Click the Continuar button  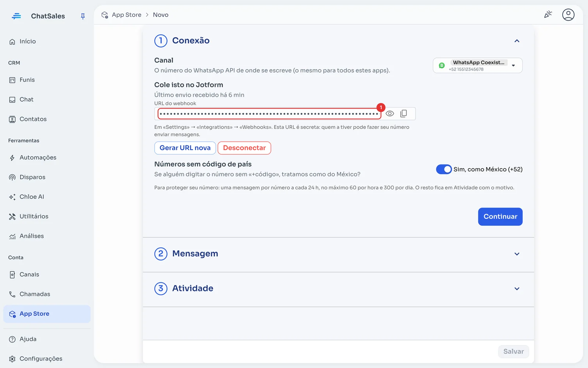pos(500,217)
